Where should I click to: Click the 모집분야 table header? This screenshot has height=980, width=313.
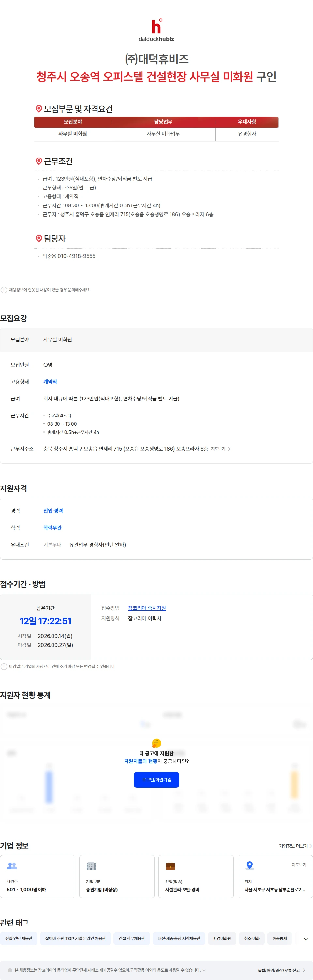coord(73,122)
